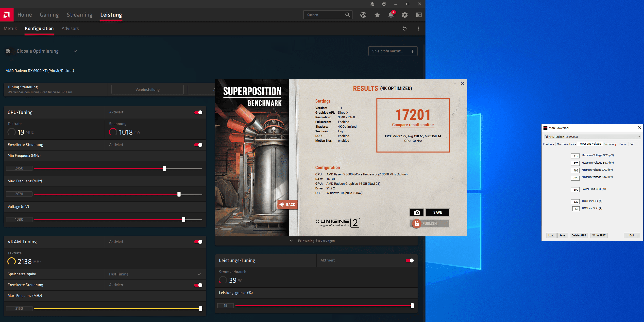Click the Min Frequenz 2450 value field
This screenshot has height=322, width=644.
(x=19, y=168)
